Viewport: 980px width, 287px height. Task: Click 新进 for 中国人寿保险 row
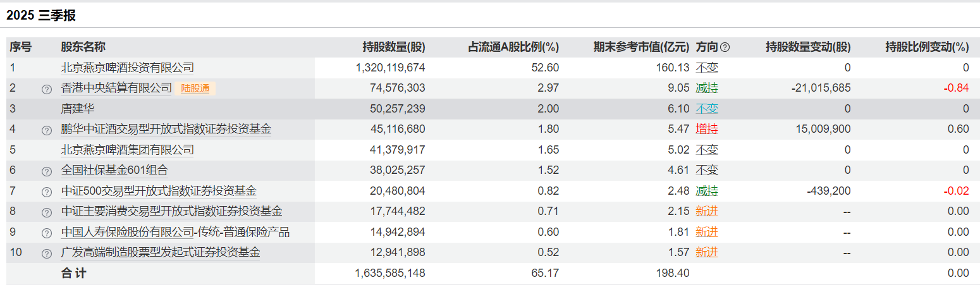tap(707, 232)
